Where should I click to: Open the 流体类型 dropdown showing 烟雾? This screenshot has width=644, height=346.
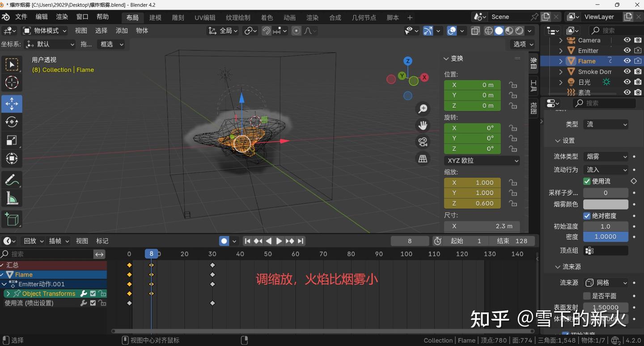point(606,156)
